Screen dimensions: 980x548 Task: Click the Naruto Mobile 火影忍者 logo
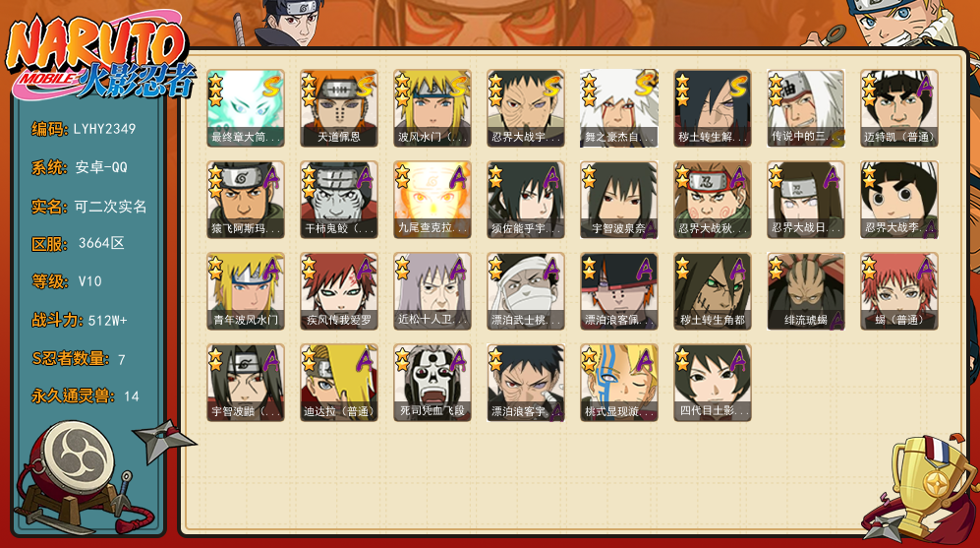tap(98, 56)
